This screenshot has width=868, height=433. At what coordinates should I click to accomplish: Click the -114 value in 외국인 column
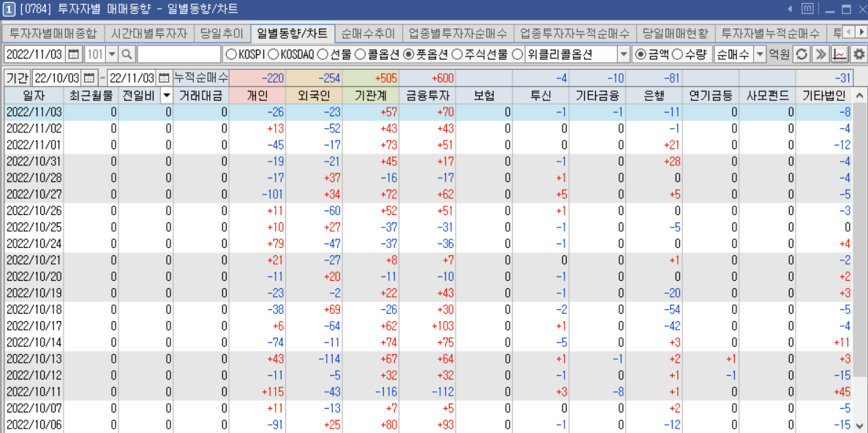click(x=328, y=359)
